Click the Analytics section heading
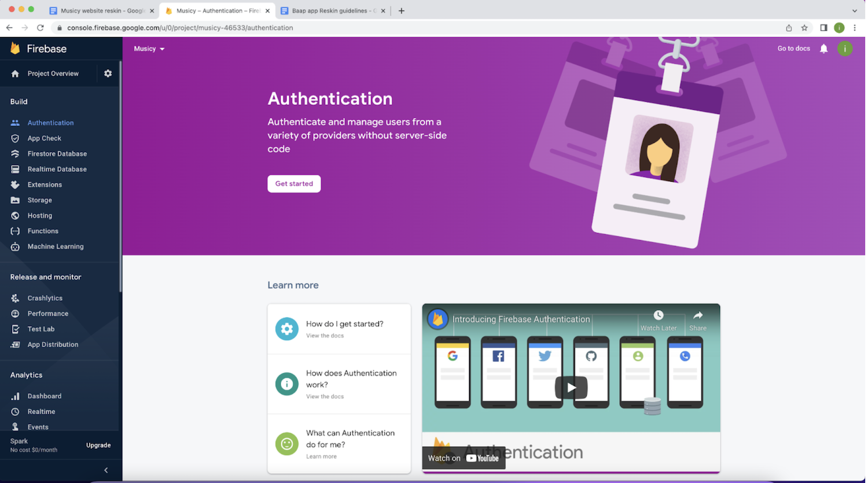868x483 pixels. coord(26,375)
